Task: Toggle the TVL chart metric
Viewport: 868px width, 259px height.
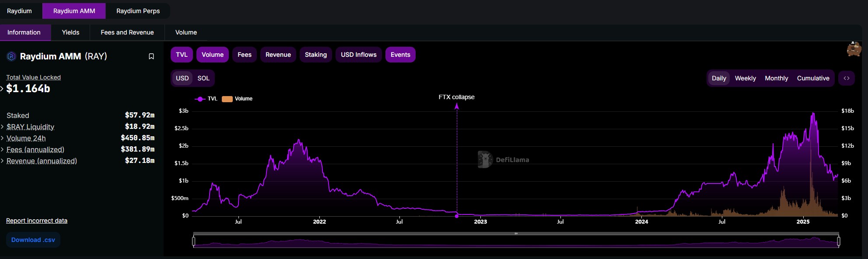Action: click(x=182, y=55)
